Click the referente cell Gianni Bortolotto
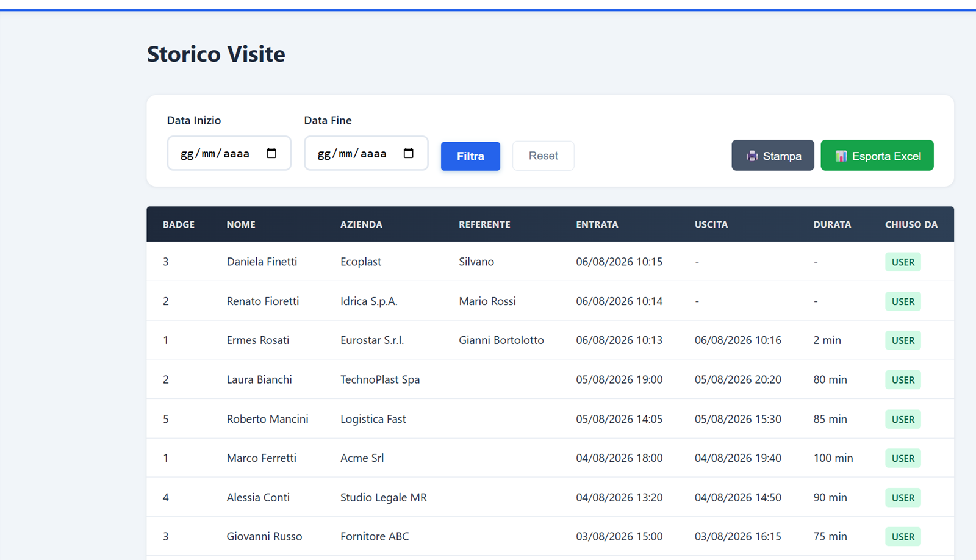Screen dimensions: 976x560 point(501,340)
